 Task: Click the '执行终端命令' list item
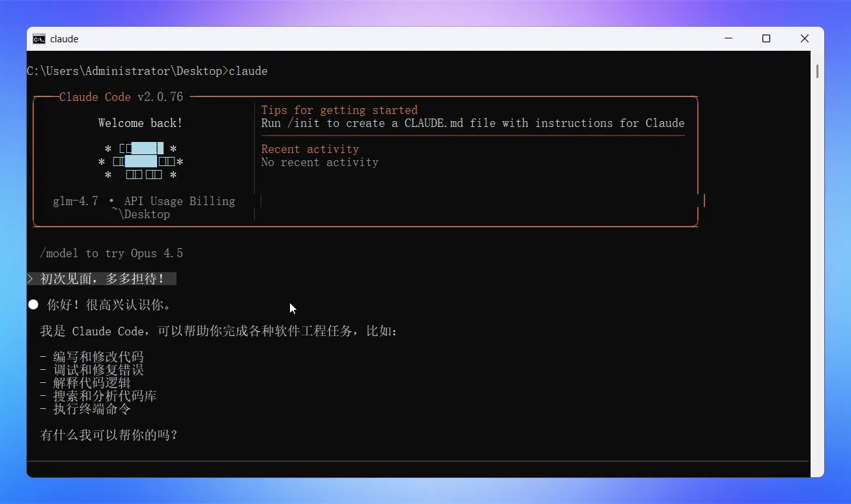[x=92, y=409]
